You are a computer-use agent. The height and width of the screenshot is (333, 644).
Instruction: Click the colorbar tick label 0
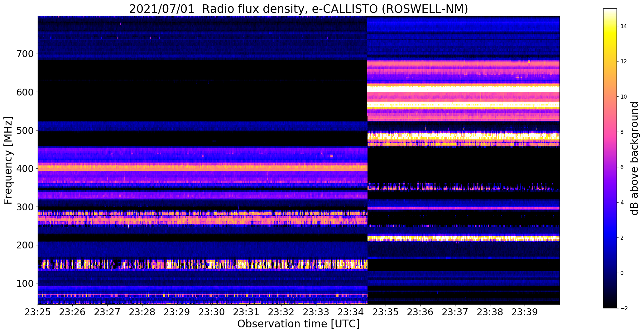click(x=622, y=273)
